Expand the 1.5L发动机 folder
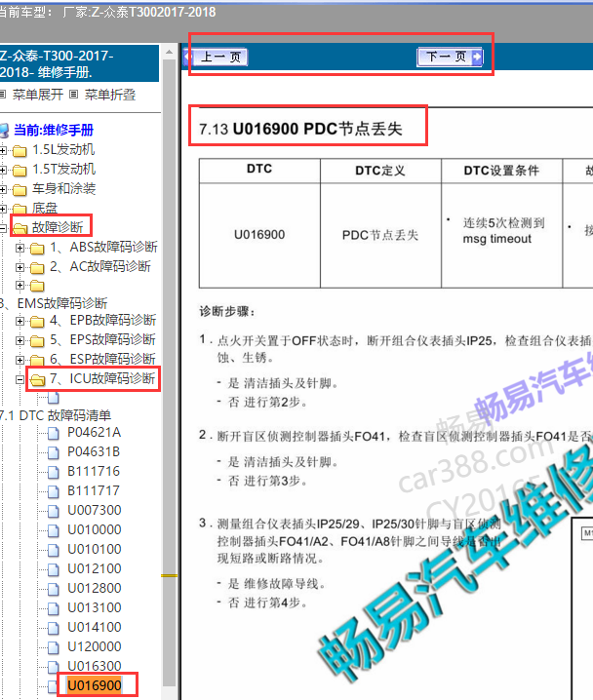593x700 pixels. [3, 151]
